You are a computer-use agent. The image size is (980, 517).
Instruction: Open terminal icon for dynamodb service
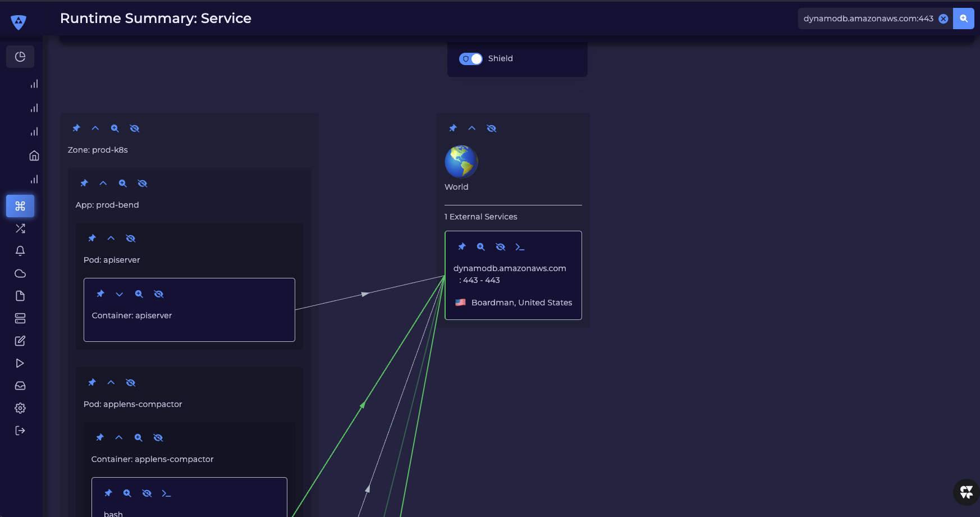click(x=520, y=247)
